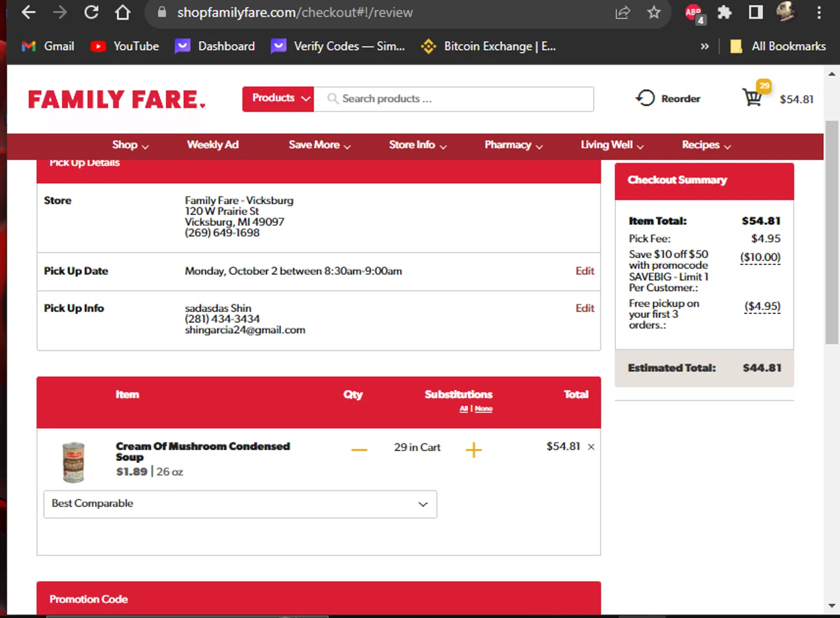Image resolution: width=840 pixels, height=618 pixels.
Task: Show hidden bookmarks with double chevron
Action: click(x=704, y=46)
